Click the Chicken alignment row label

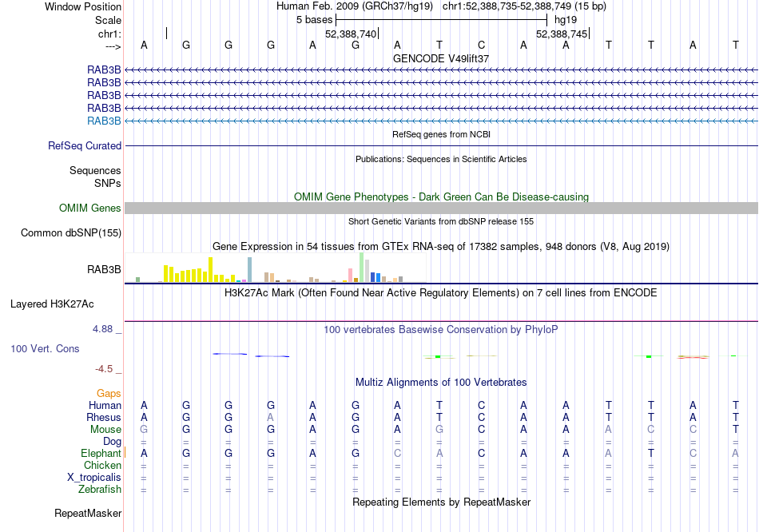tap(102, 466)
